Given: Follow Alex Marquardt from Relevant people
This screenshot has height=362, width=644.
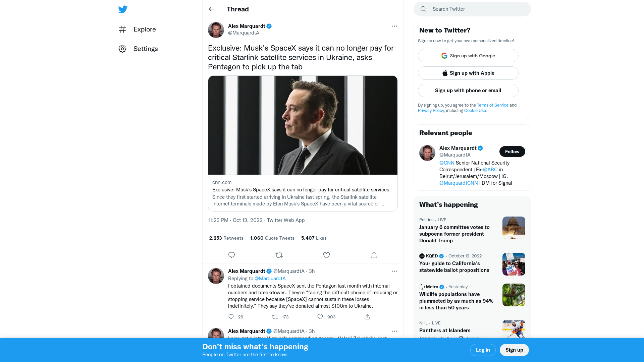Looking at the screenshot, I should 512,151.
